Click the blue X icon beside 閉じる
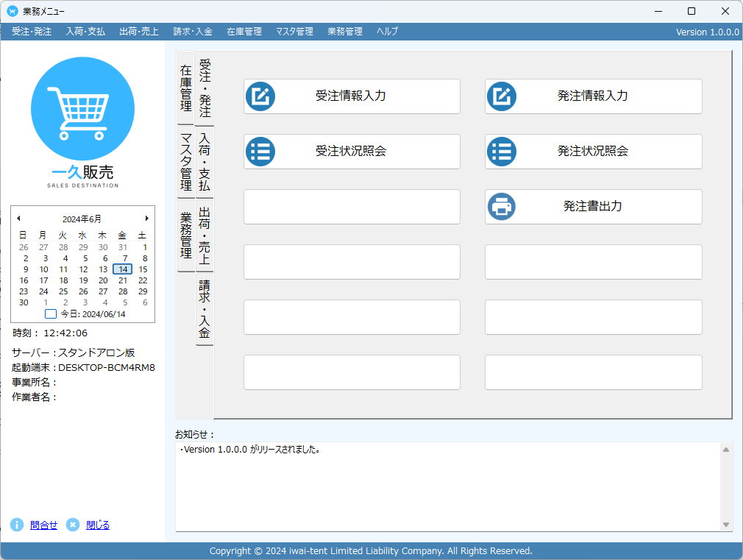This screenshot has height=560, width=743. point(73,525)
